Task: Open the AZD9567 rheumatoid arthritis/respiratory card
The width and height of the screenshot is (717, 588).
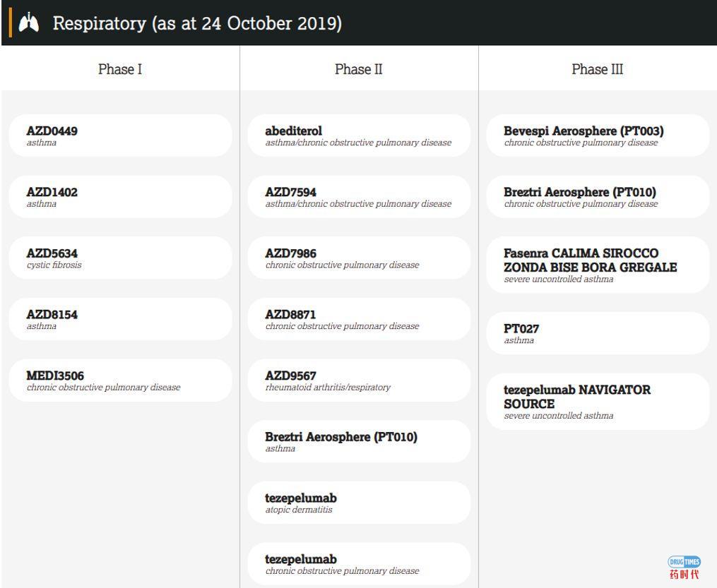Action: coord(359,380)
